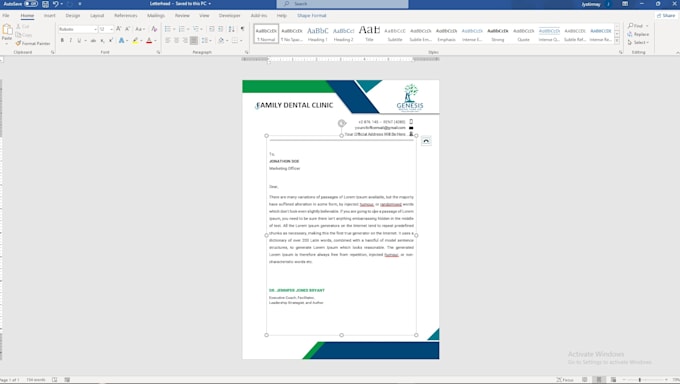Apply the yellow text highlight color

tap(135, 40)
